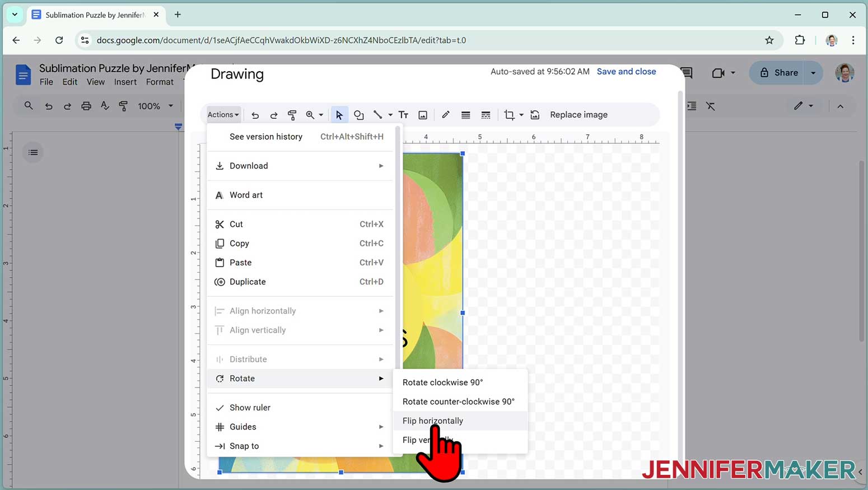Click the Text box tool icon
868x490 pixels.
click(403, 115)
